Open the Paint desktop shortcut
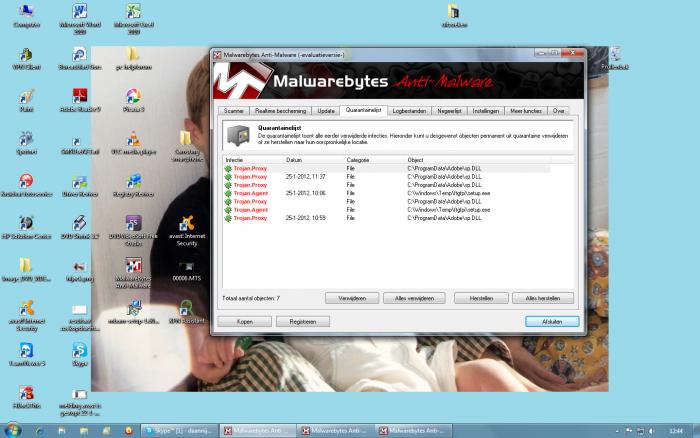Image resolution: width=700 pixels, height=438 pixels. point(26,100)
